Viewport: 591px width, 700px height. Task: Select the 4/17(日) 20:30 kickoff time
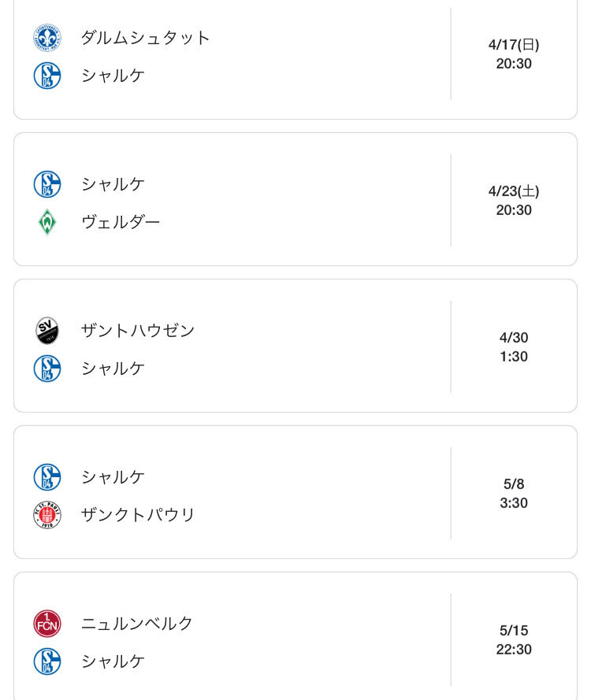(514, 54)
